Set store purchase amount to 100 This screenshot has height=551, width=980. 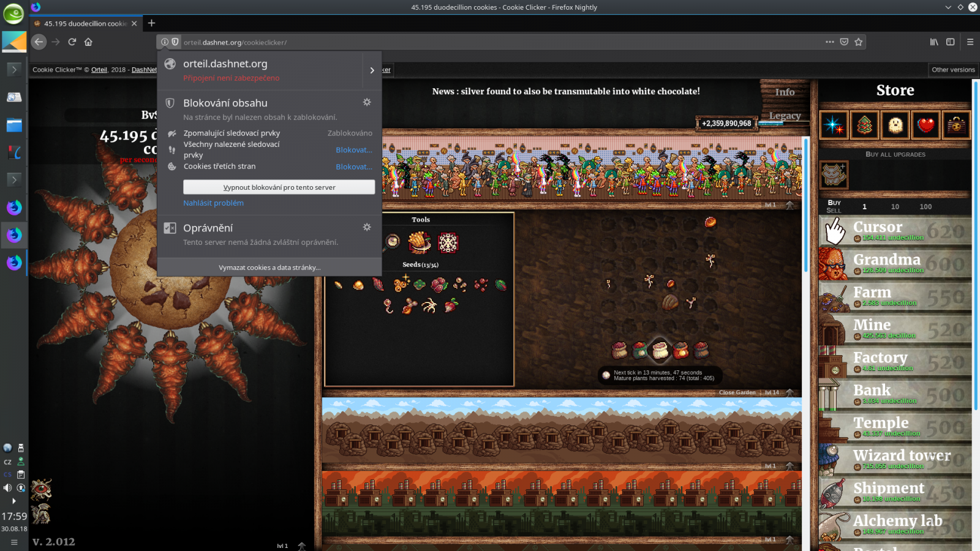pyautogui.click(x=925, y=207)
